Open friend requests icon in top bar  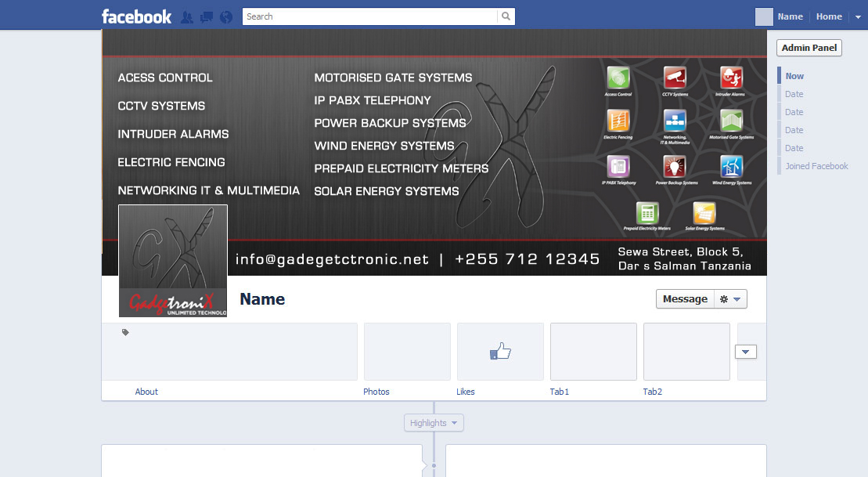click(187, 17)
